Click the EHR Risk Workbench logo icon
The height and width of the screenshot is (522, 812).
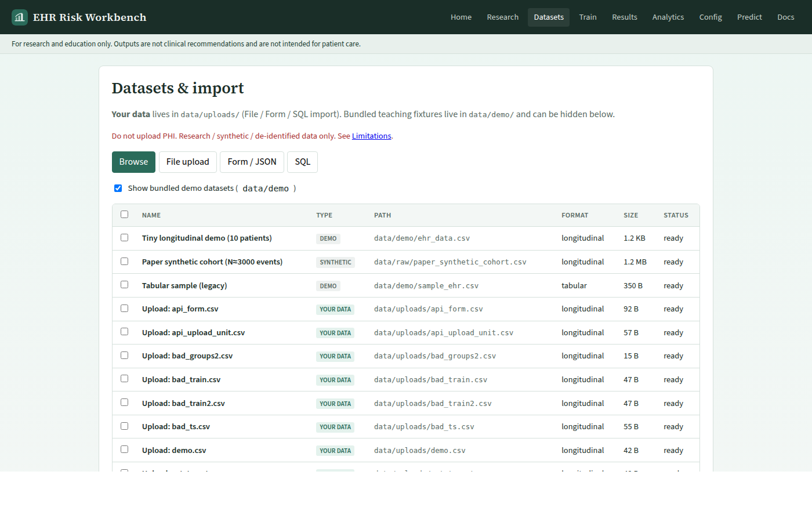click(x=20, y=17)
